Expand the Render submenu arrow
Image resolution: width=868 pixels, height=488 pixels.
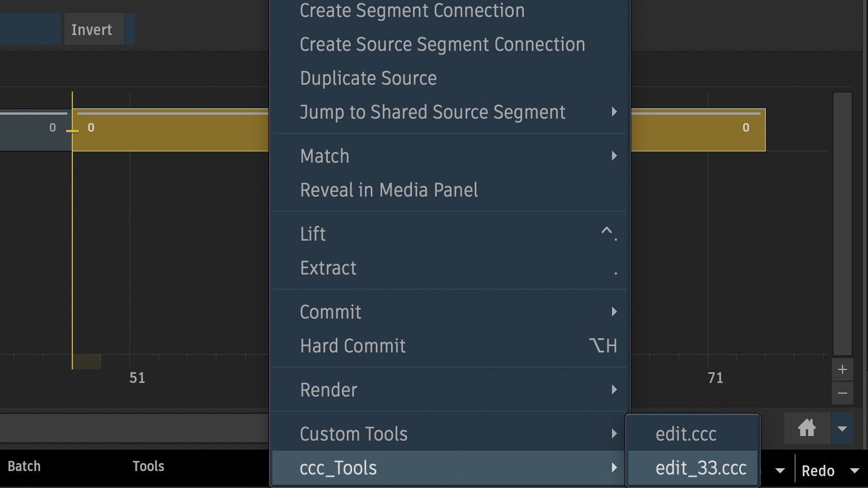click(614, 390)
